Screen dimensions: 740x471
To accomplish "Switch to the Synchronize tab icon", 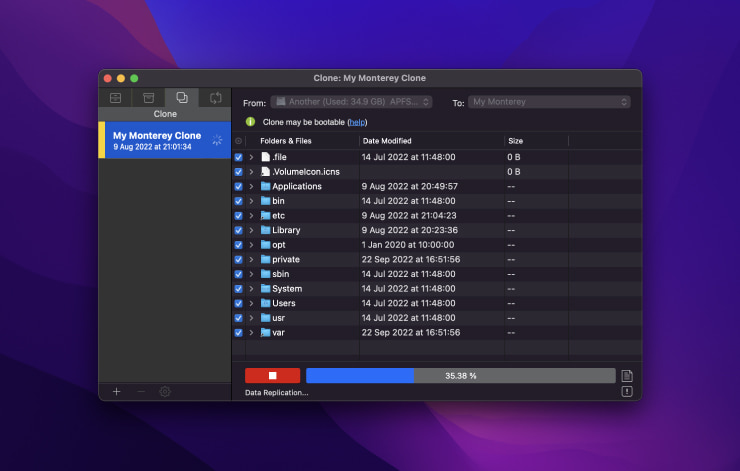I will [x=215, y=98].
